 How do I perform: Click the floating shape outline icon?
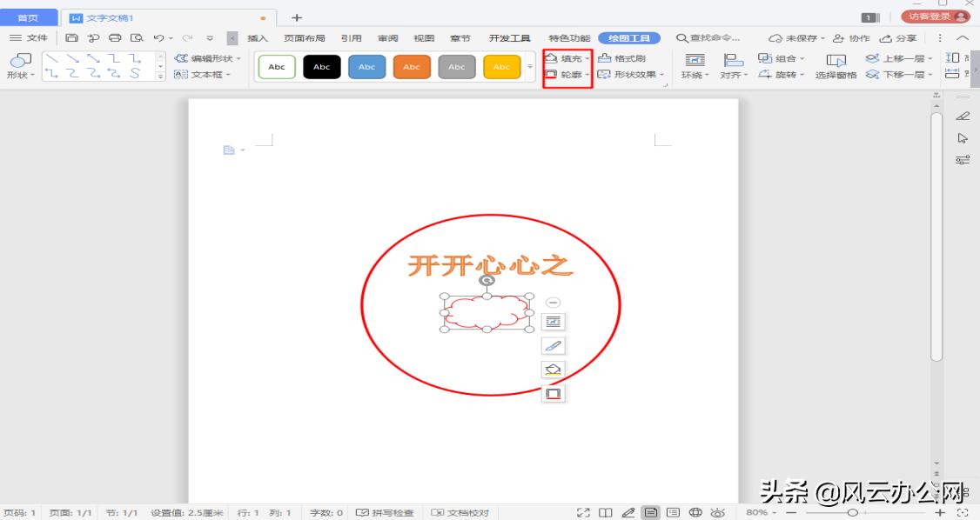(x=554, y=393)
